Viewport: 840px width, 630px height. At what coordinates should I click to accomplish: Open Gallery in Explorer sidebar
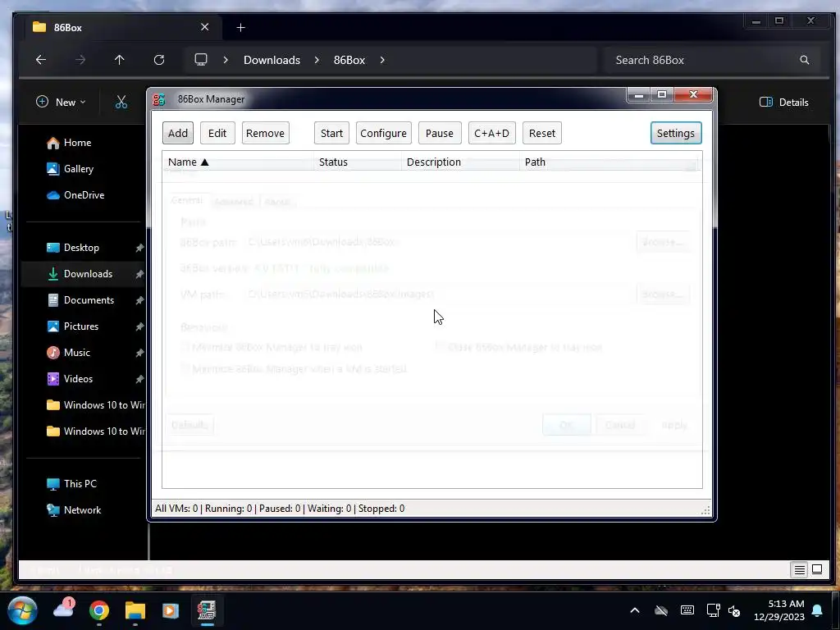tap(71, 169)
